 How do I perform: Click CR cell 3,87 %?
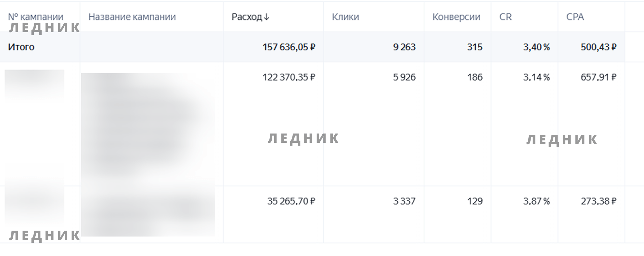536,201
